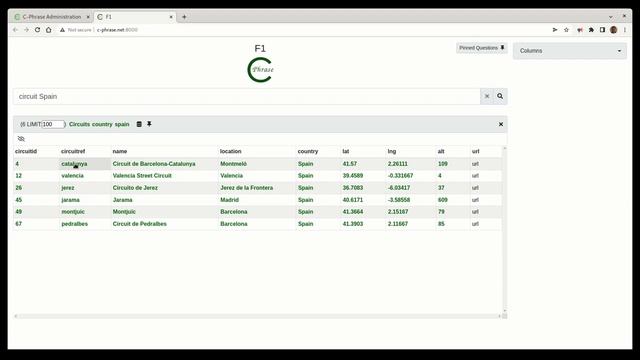Open url link in jarama row
Image resolution: width=640 pixels, height=360 pixels.
tap(475, 200)
